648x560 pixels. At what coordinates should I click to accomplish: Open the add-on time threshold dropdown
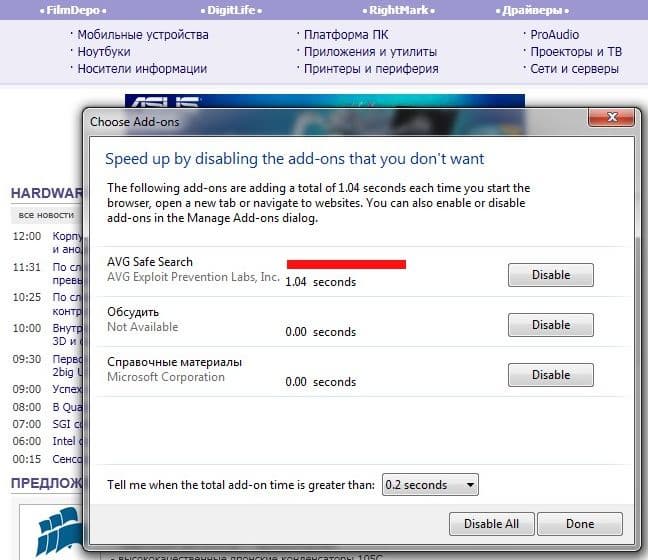pos(430,484)
